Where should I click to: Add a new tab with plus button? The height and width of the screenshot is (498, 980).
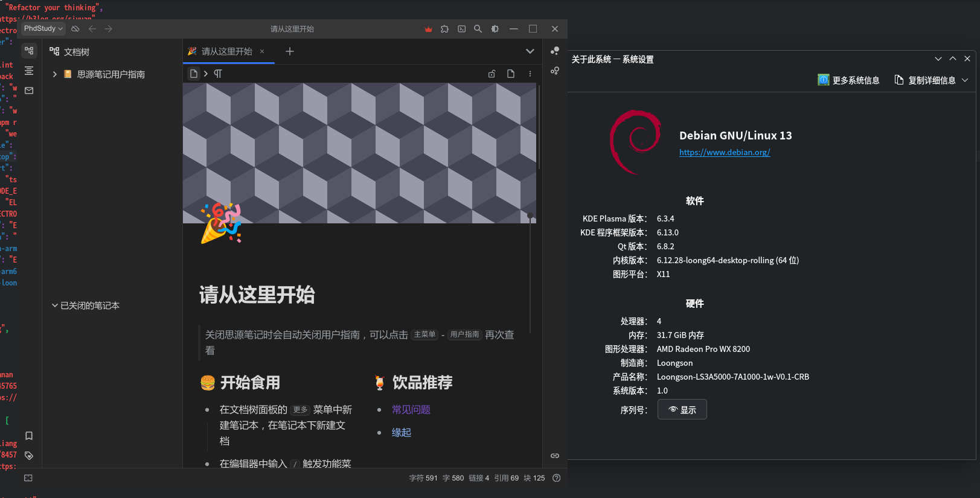(290, 52)
